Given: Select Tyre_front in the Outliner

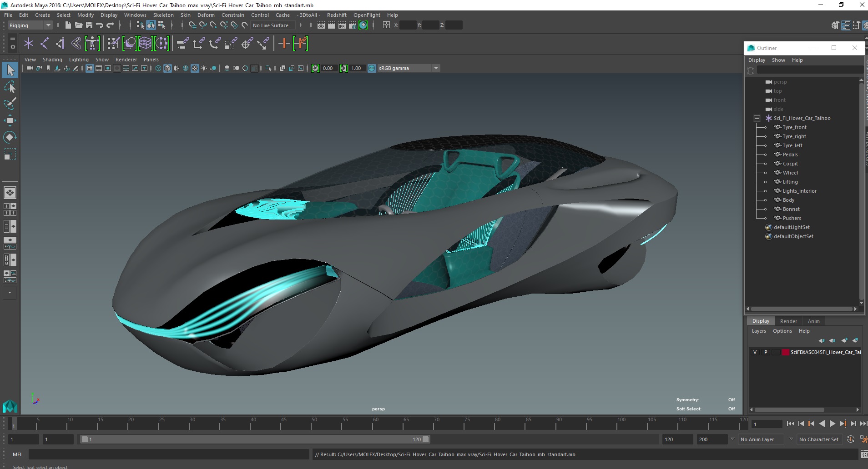Looking at the screenshot, I should 794,127.
